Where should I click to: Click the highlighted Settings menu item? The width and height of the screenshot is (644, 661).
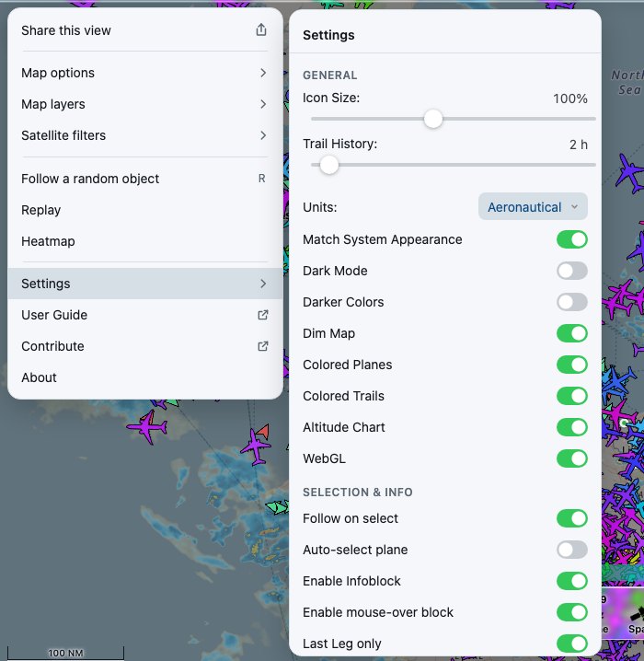144,284
